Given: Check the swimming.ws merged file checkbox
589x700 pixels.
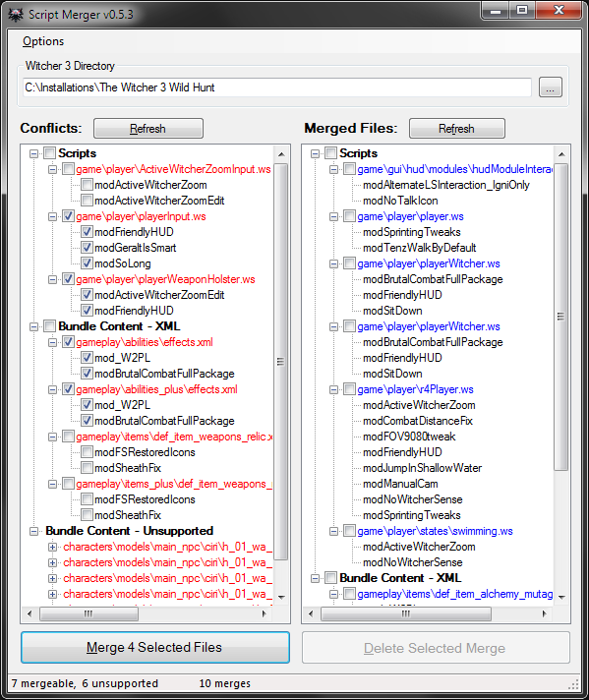Looking at the screenshot, I should (350, 531).
